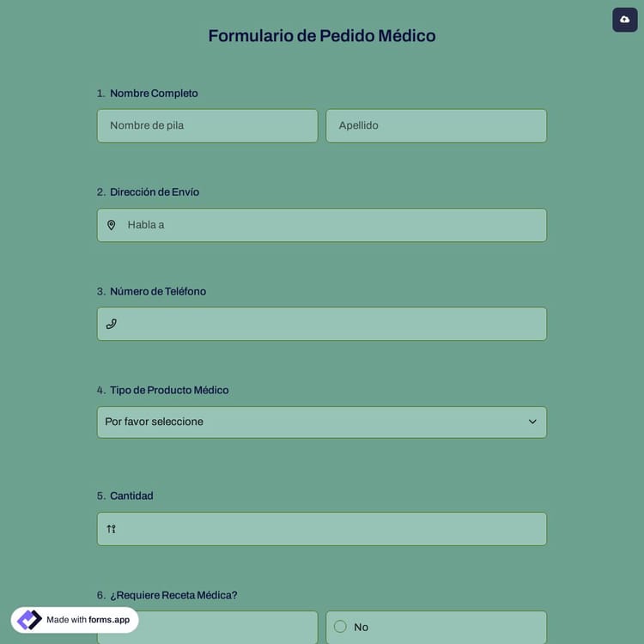Click the "Tipo de Producto Médico" label

(x=169, y=390)
